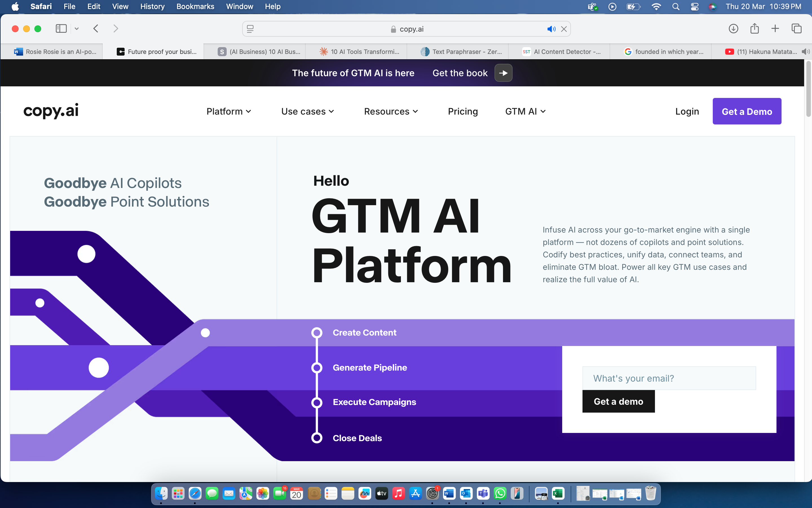Open Microsoft Excel from the Dock
The height and width of the screenshot is (508, 812).
(x=558, y=493)
